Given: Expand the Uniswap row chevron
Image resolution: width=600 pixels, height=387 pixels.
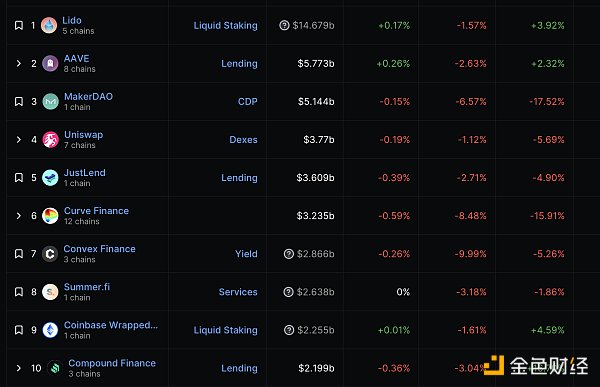Looking at the screenshot, I should click(x=18, y=140).
